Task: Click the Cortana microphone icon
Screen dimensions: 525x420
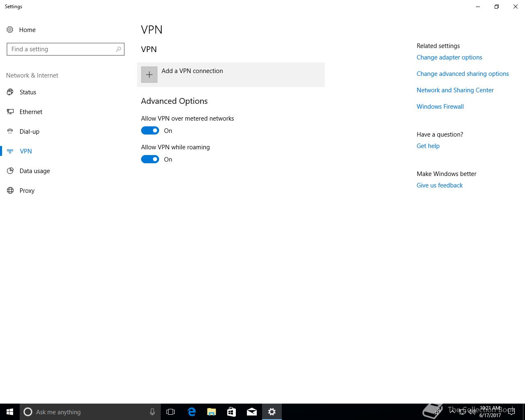Action: click(x=152, y=412)
